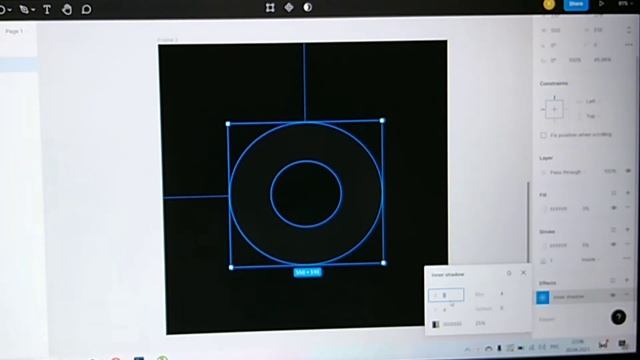Click the blend mode icon in Inner shadow popup
Image resolution: width=640 pixels, height=360 pixels.
(509, 273)
